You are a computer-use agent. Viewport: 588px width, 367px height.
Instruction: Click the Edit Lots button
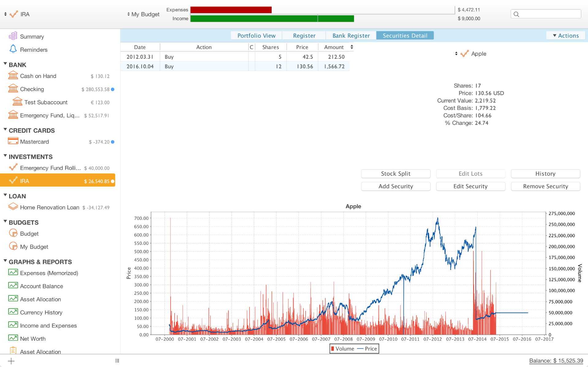coord(470,174)
